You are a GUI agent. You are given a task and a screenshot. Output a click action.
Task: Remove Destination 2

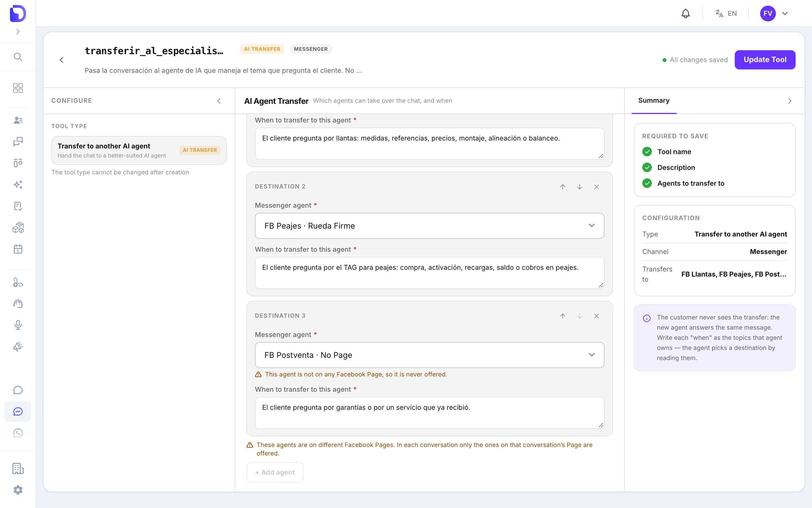[x=596, y=187]
